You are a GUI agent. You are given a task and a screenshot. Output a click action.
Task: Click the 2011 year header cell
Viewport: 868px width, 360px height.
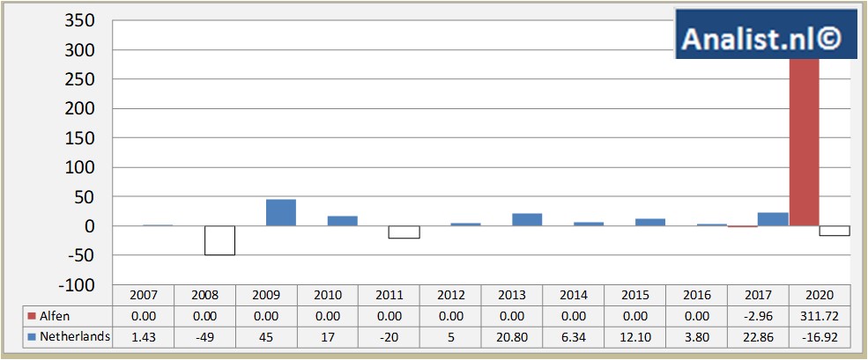(x=389, y=296)
